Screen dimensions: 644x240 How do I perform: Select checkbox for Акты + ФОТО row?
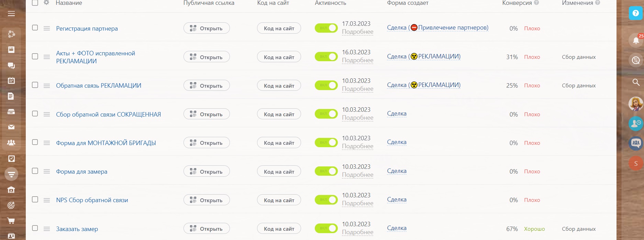(35, 56)
